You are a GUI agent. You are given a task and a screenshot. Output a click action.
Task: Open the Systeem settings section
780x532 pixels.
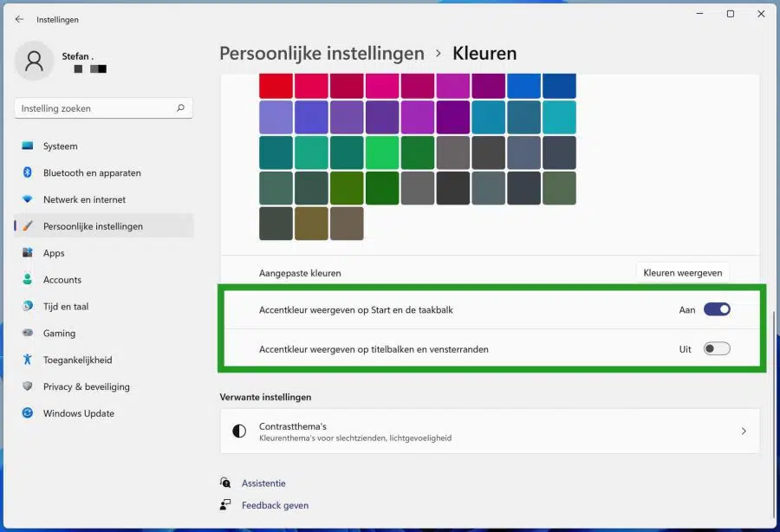click(x=103, y=146)
